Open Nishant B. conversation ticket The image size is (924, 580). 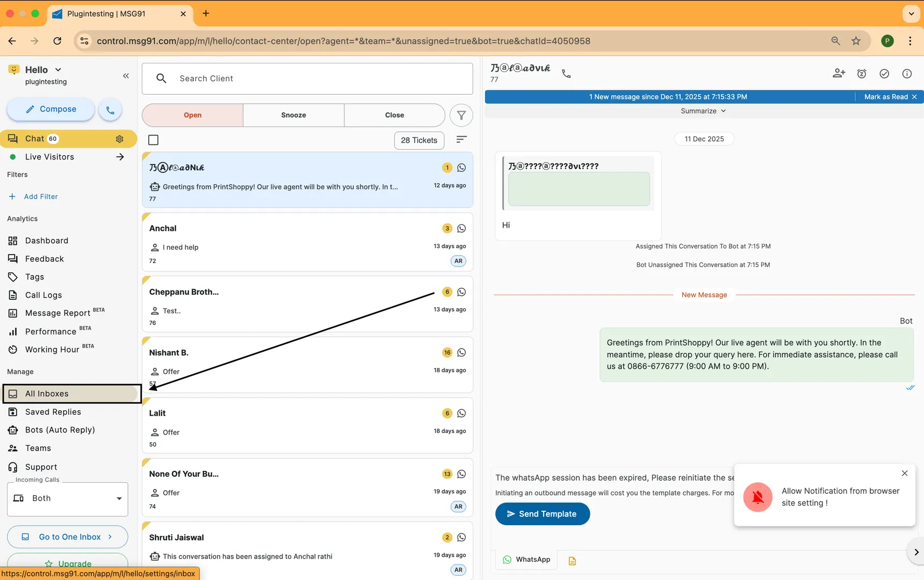(308, 365)
